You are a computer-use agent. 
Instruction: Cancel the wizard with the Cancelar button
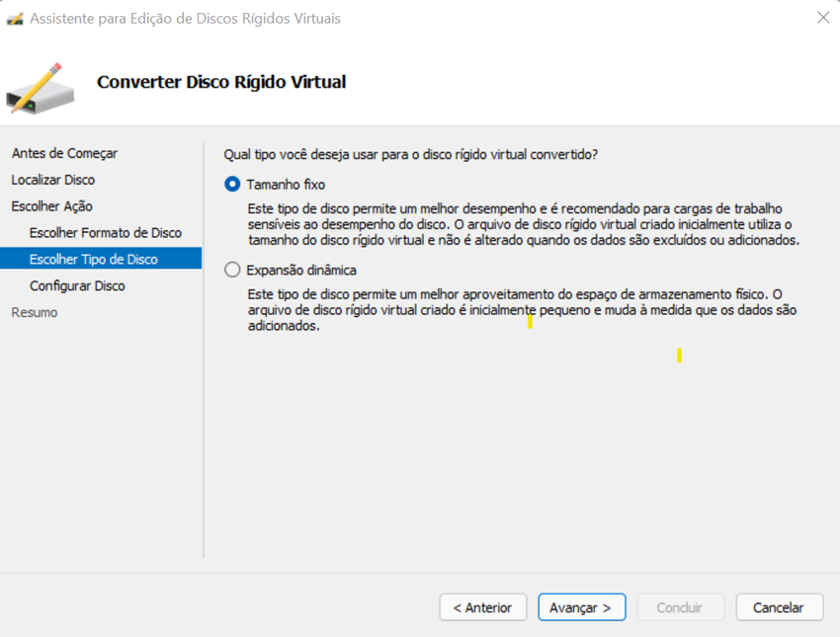[778, 607]
